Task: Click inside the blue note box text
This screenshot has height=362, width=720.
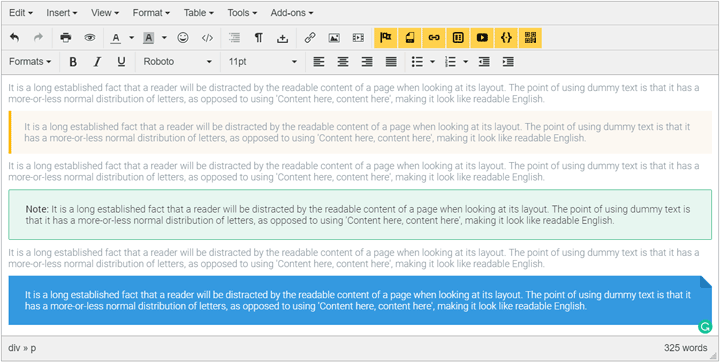Action: point(357,300)
